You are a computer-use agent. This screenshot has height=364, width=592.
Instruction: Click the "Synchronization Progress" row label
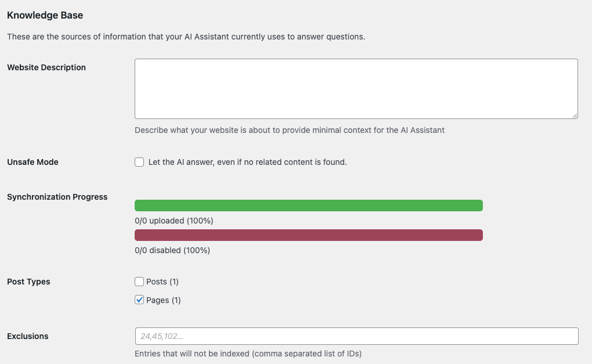tap(57, 197)
